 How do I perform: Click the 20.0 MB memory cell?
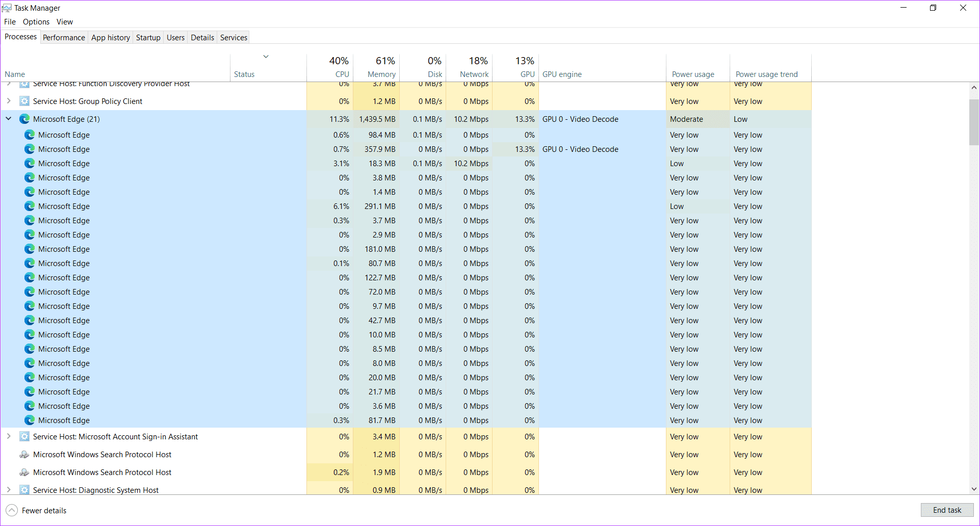(x=376, y=377)
